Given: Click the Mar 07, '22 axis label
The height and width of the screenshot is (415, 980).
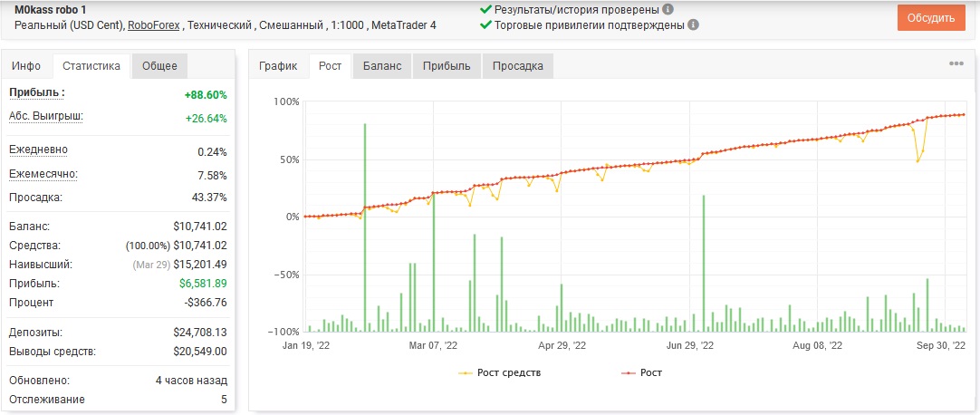Looking at the screenshot, I should point(434,345).
